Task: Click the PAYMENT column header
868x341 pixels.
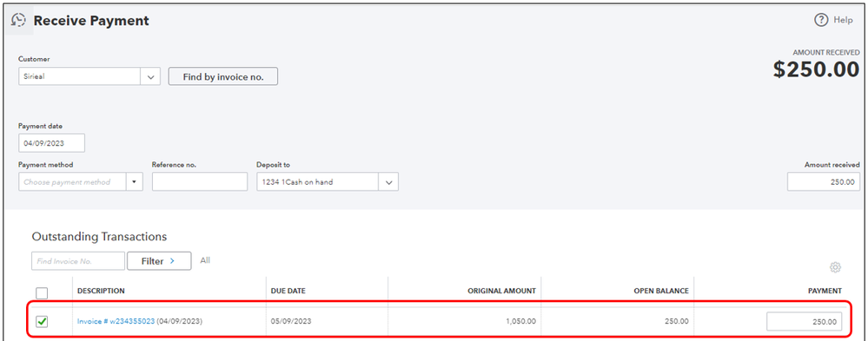Action: (x=825, y=291)
